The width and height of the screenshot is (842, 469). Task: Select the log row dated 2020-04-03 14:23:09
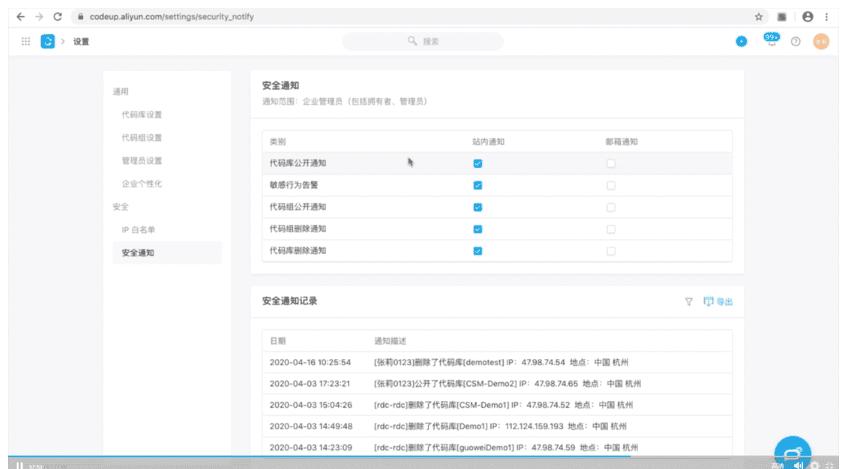[497, 447]
